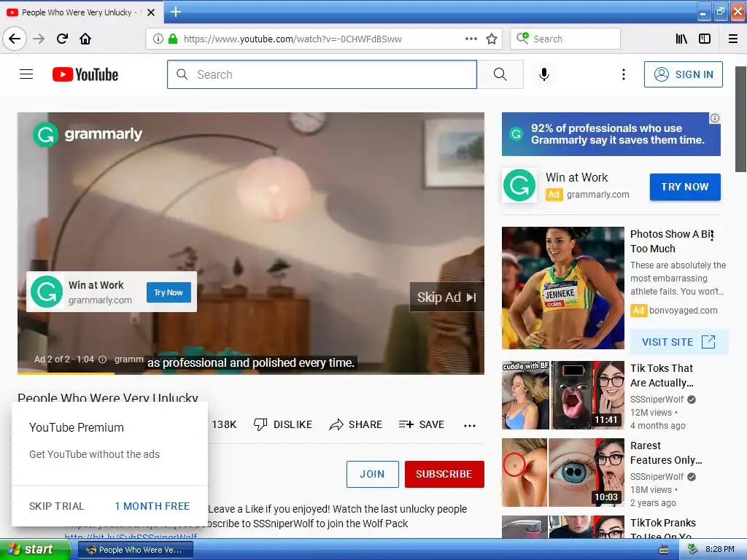Open a new browser tab
Viewport: 747px width, 560px height.
[x=176, y=12]
